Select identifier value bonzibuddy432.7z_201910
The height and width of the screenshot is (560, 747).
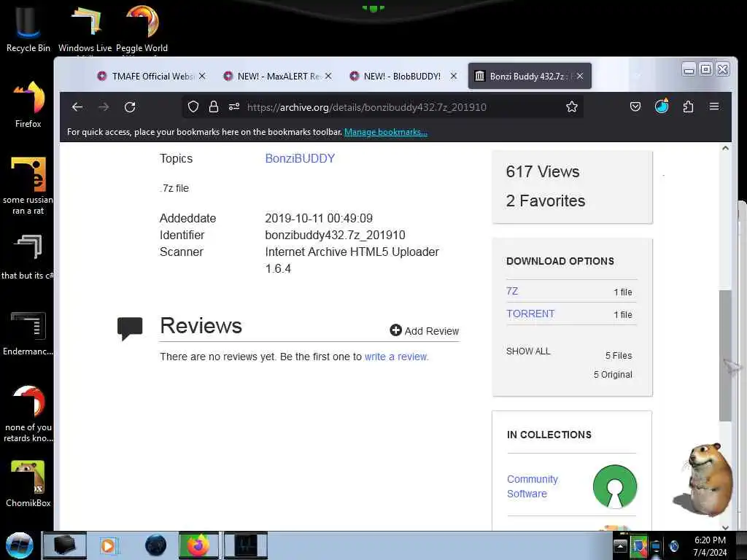(335, 236)
